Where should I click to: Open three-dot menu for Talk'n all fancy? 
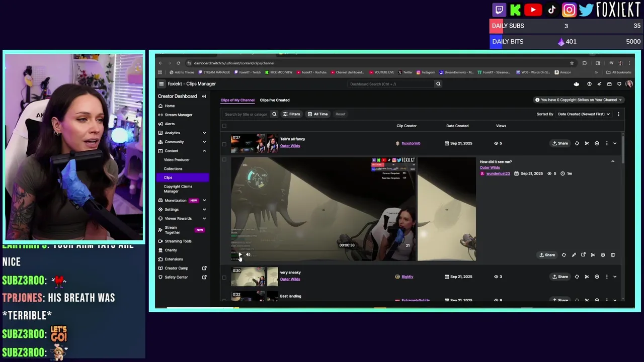point(607,143)
